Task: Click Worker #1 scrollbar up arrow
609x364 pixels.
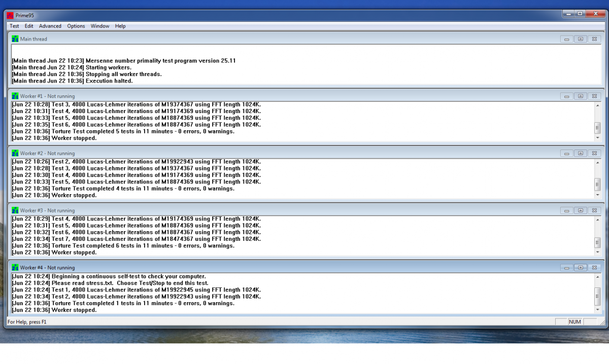Action: [597, 105]
